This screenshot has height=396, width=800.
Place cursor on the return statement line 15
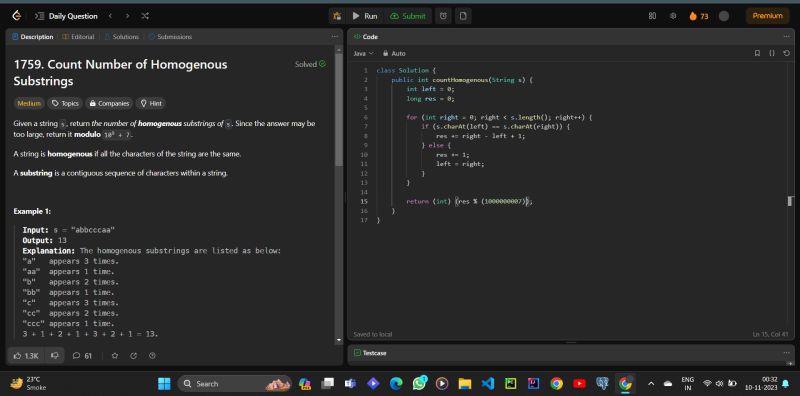click(x=469, y=202)
